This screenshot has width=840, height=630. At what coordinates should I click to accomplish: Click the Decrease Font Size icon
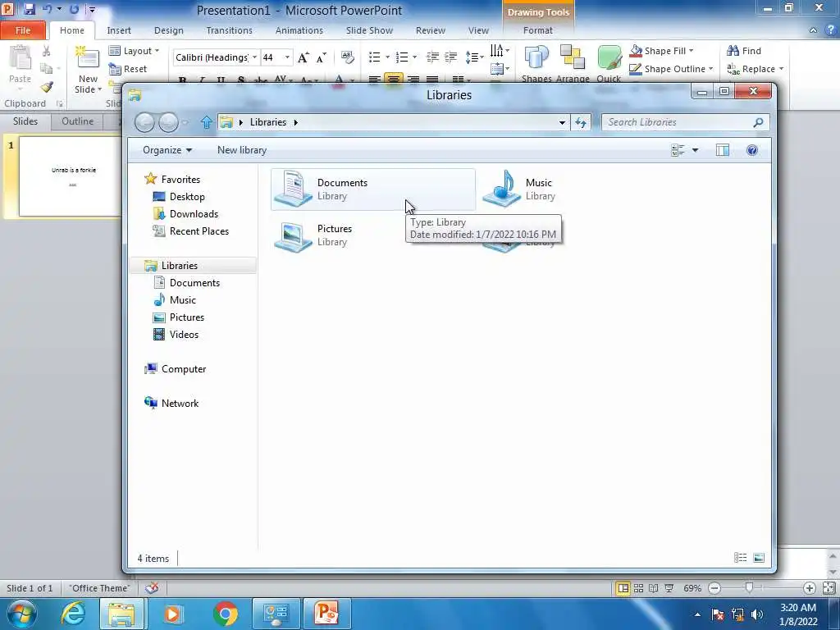[322, 57]
